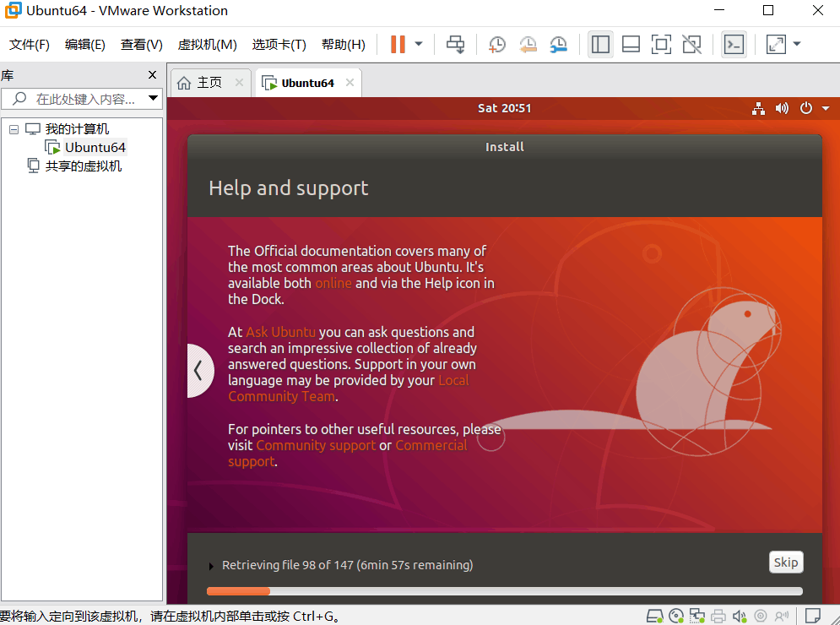Select Ubuntu64 in the library tree
840x625 pixels.
95,147
